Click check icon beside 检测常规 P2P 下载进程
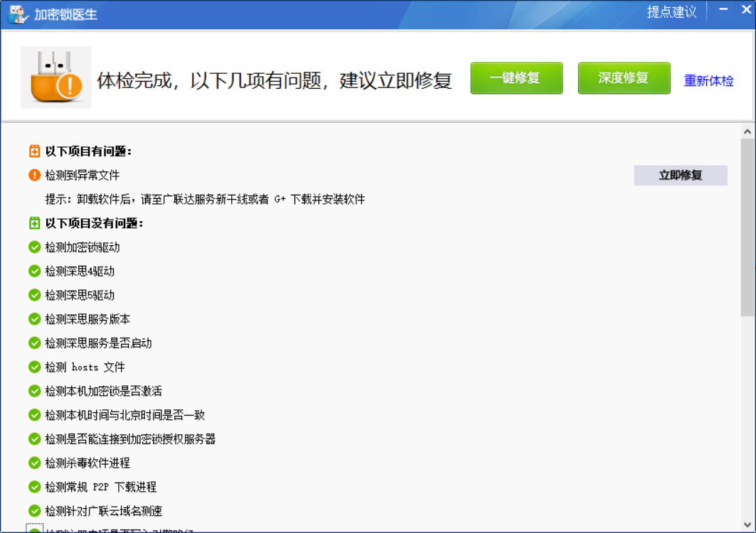This screenshot has width=756, height=533. click(34, 487)
